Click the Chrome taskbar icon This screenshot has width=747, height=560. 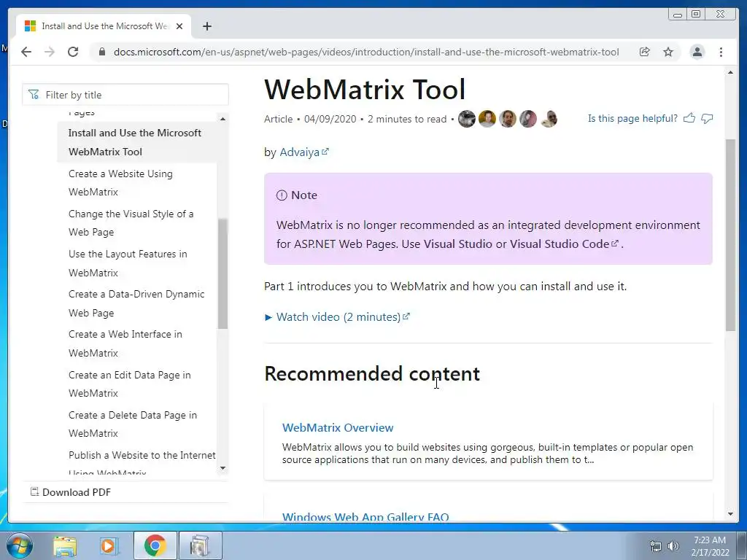click(x=155, y=545)
